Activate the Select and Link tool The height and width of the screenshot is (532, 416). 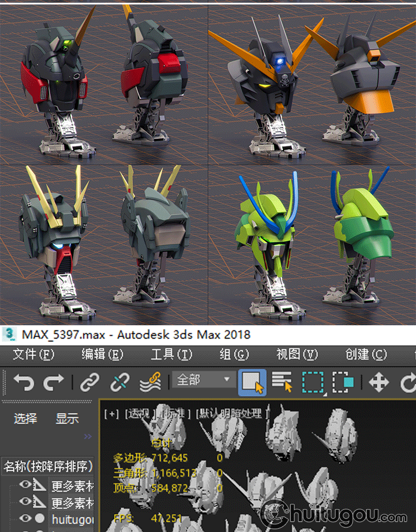90,382
